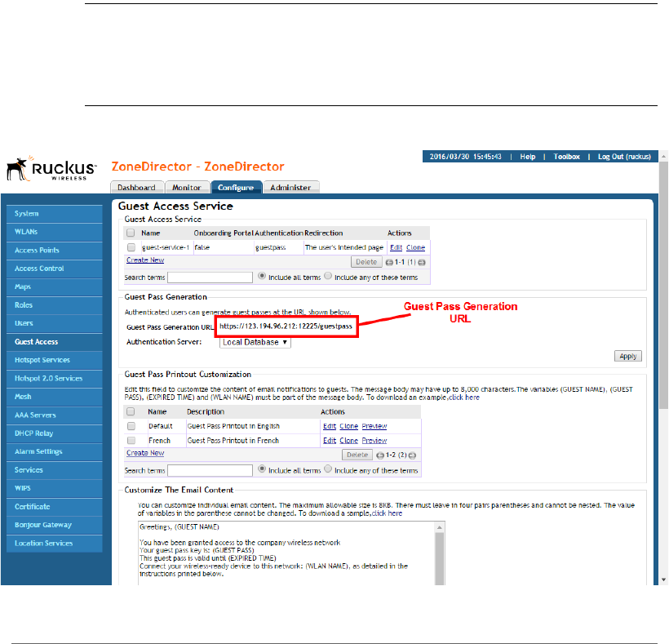The height and width of the screenshot is (644, 669).
Task: Edit the guest-service-1 entry
Action: (396, 247)
